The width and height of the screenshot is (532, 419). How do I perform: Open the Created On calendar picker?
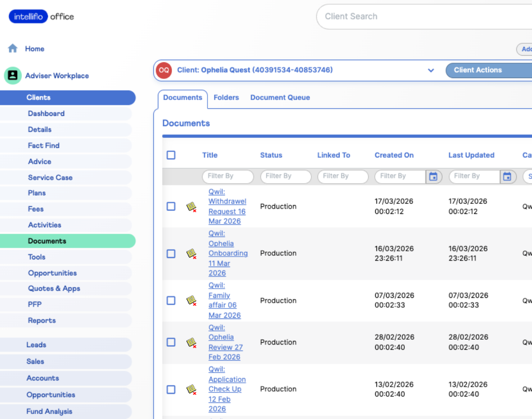[433, 176]
